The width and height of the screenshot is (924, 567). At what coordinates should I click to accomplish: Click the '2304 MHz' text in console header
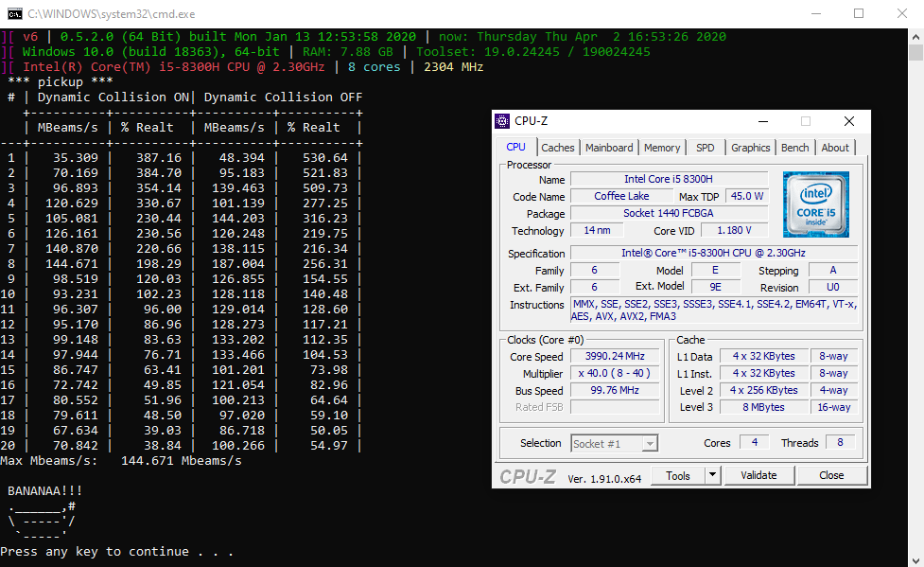[454, 66]
